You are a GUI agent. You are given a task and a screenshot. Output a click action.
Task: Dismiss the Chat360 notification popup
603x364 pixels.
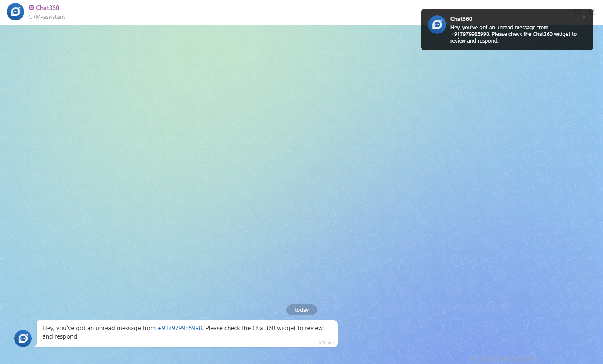pyautogui.click(x=584, y=17)
